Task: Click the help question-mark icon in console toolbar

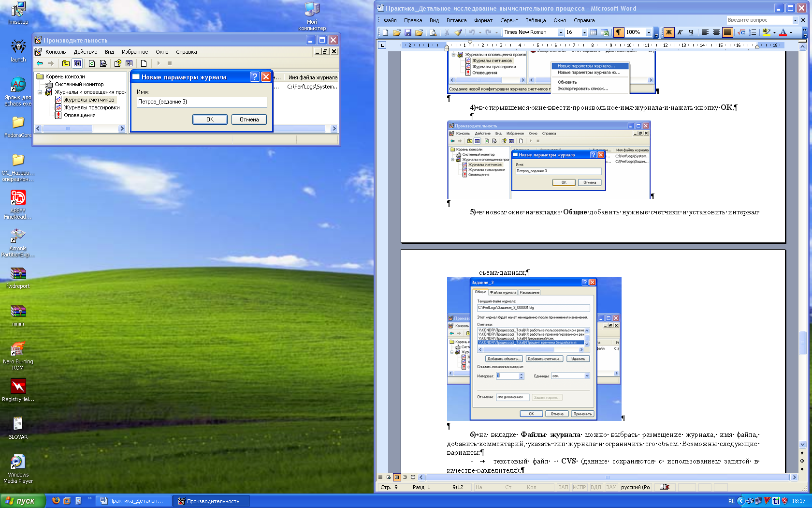Action: (x=117, y=63)
